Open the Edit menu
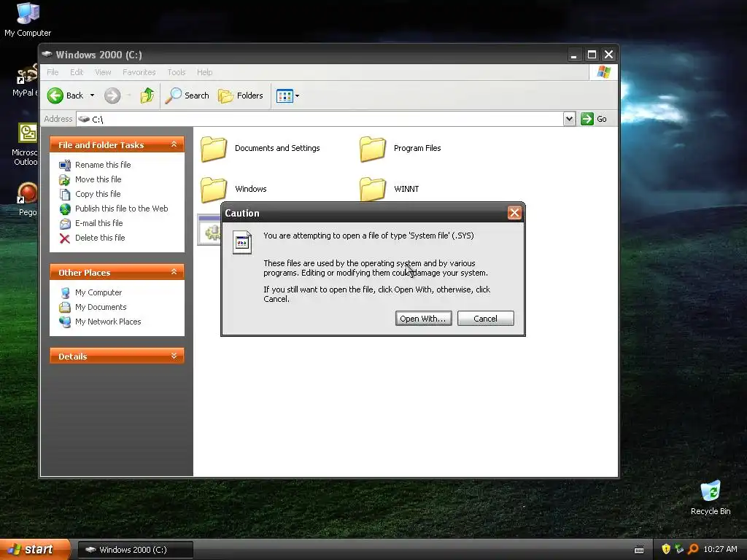Screen dimensions: 747x560 [x=77, y=72]
